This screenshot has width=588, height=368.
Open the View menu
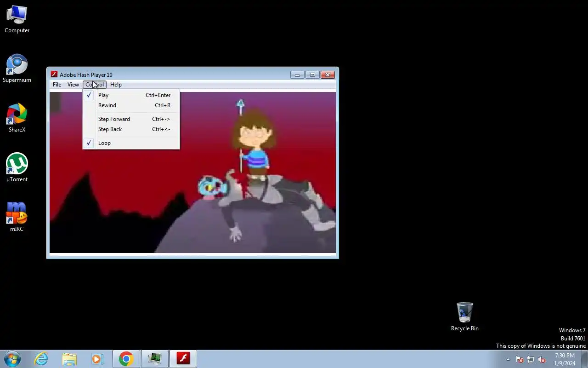73,85
